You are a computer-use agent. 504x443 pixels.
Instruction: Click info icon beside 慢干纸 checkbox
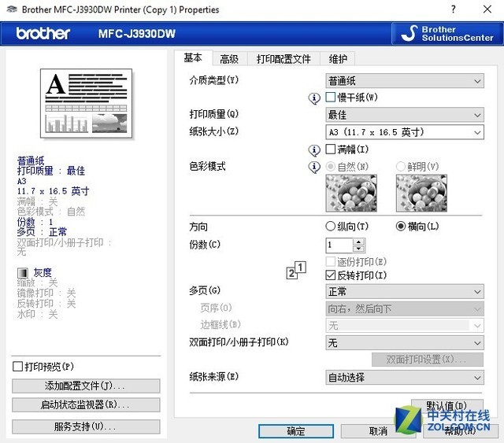pyautogui.click(x=314, y=98)
